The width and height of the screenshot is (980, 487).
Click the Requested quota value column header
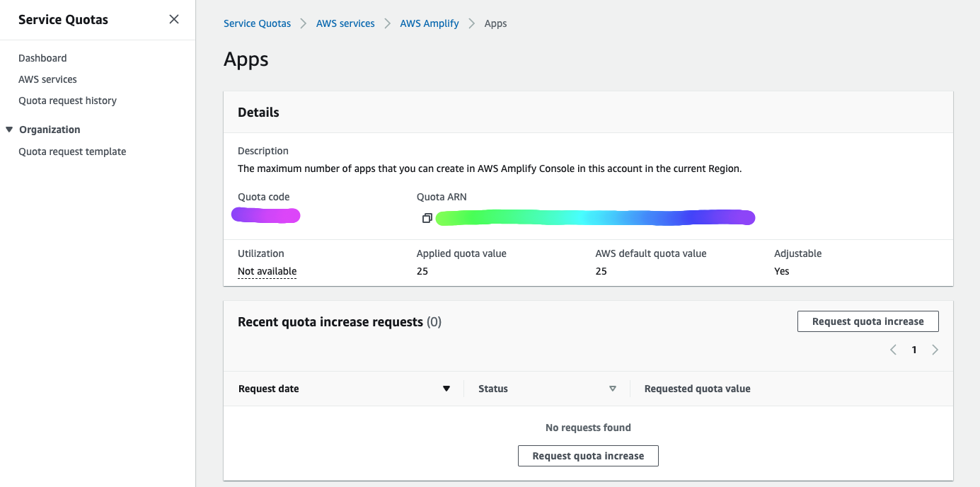coord(697,389)
